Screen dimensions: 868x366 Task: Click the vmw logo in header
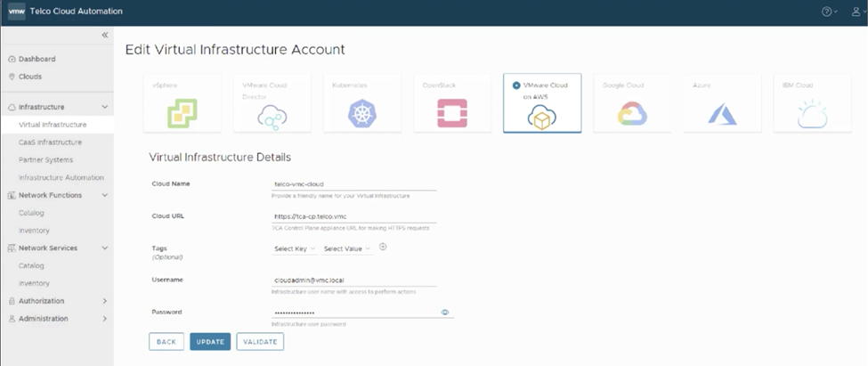pos(17,11)
